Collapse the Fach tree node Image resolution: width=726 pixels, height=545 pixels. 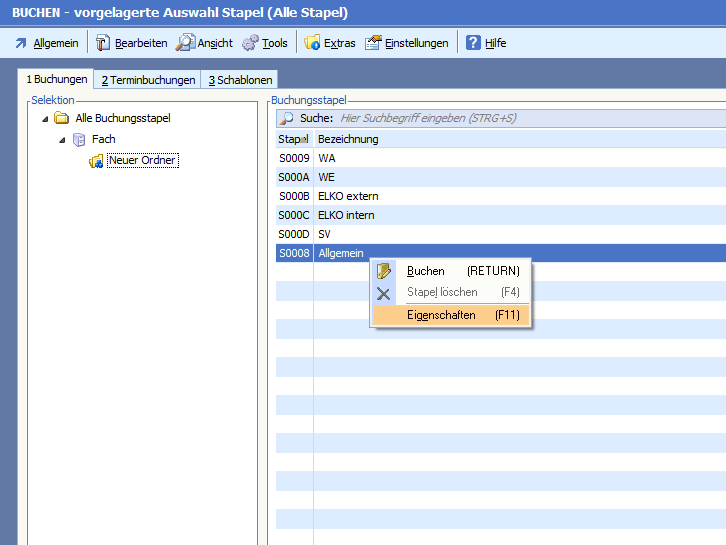(62, 140)
